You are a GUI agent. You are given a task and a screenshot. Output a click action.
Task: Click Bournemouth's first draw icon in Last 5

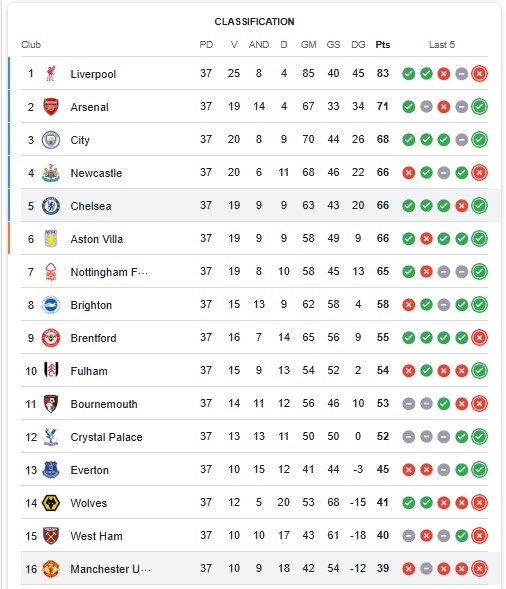tap(409, 404)
